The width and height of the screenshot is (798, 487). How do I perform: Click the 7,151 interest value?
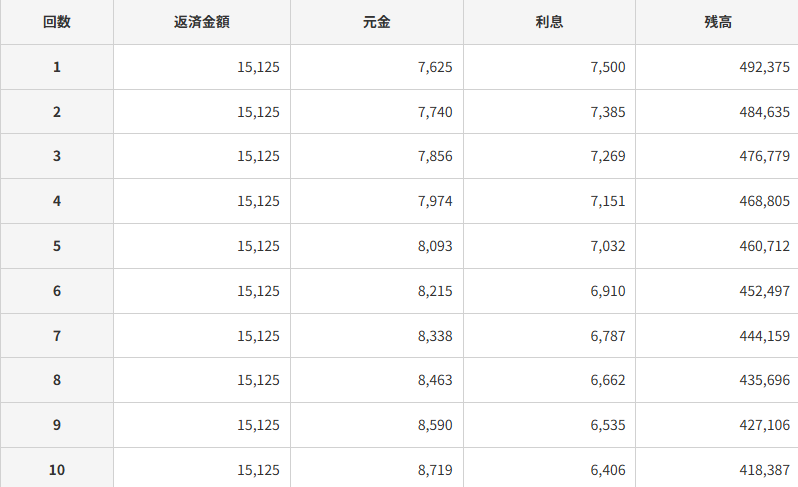coord(608,201)
